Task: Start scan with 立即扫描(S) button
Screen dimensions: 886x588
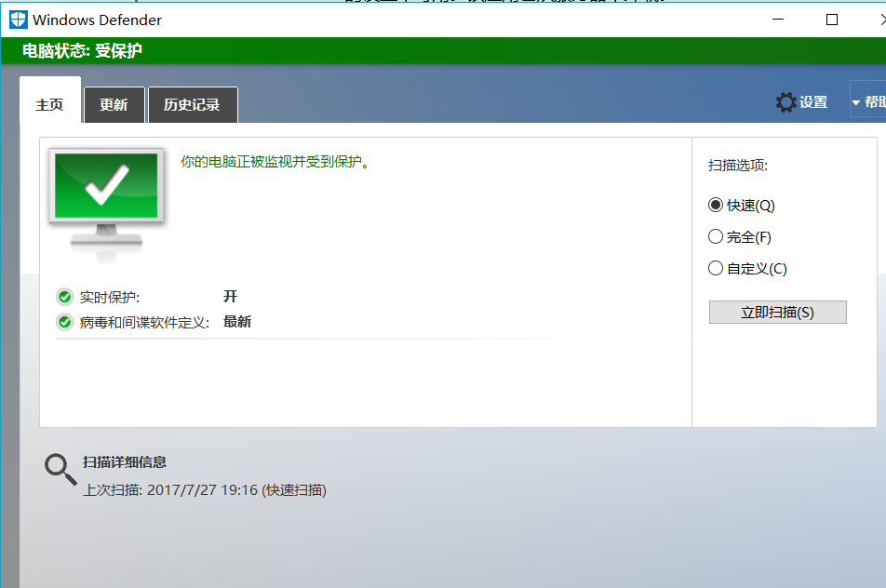Action: click(777, 313)
